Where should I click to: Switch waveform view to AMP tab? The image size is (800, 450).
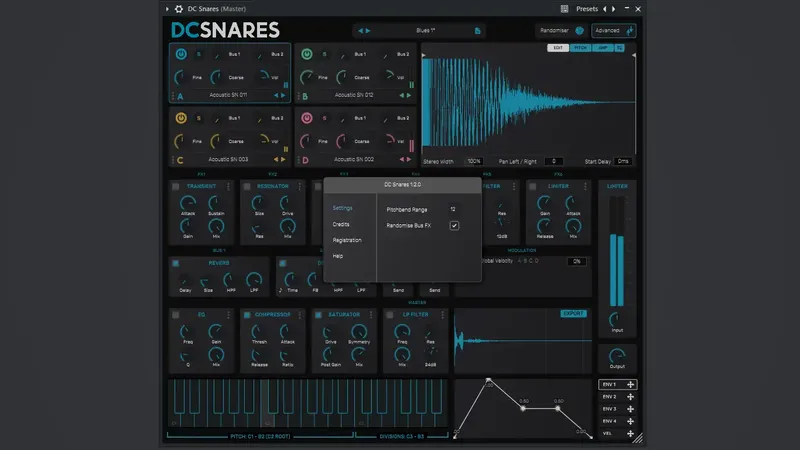pos(603,48)
